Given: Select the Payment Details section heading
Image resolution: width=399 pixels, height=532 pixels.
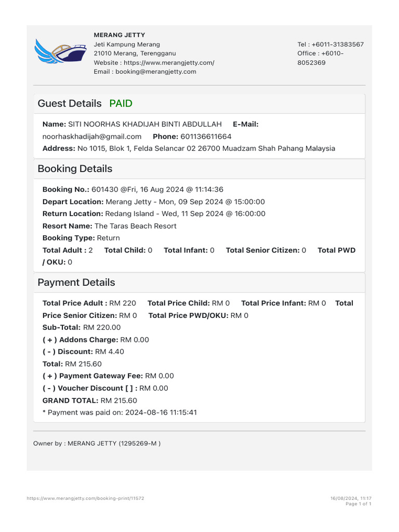Looking at the screenshot, I should 76,283.
